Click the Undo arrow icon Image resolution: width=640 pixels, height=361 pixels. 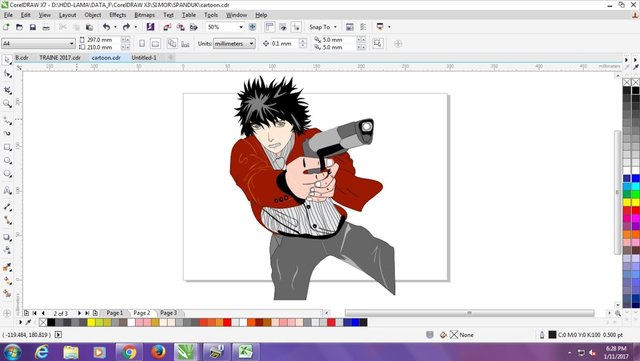[106, 27]
